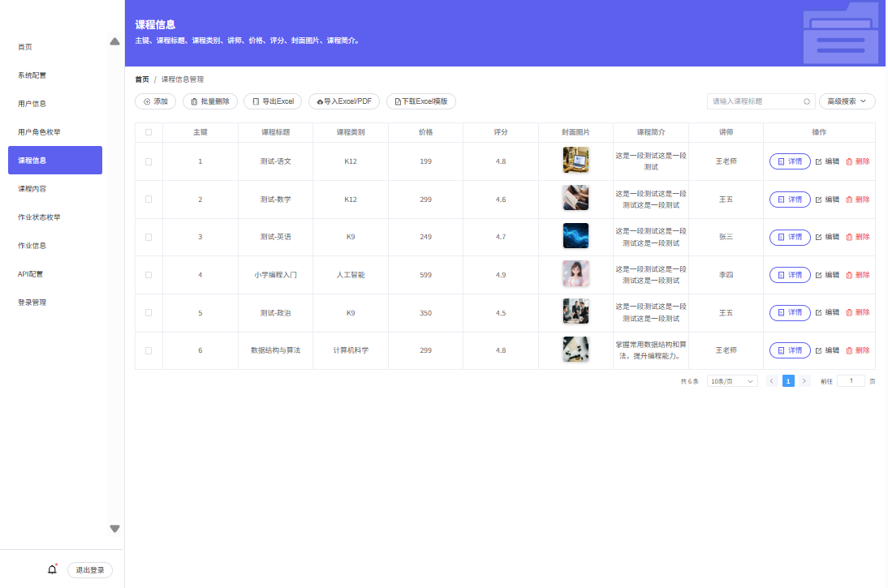The width and height of the screenshot is (888, 588).
Task: Click the next page arrow
Action: (x=804, y=381)
